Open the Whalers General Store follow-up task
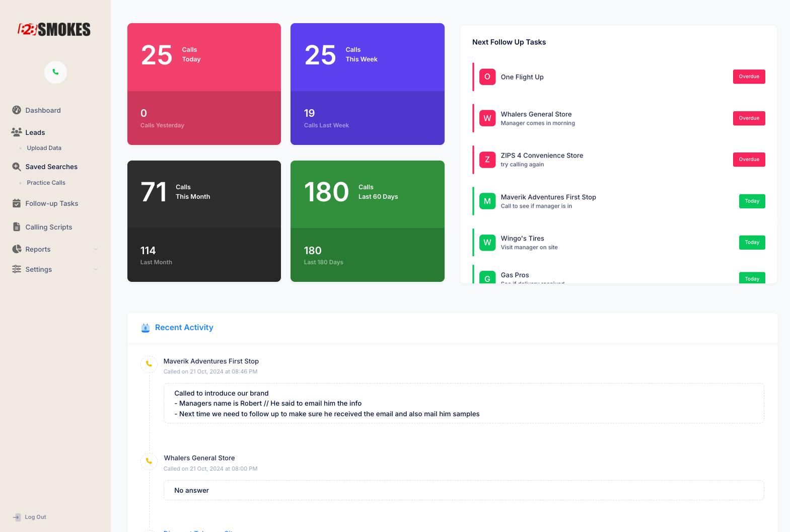This screenshot has height=532, width=790. point(536,114)
